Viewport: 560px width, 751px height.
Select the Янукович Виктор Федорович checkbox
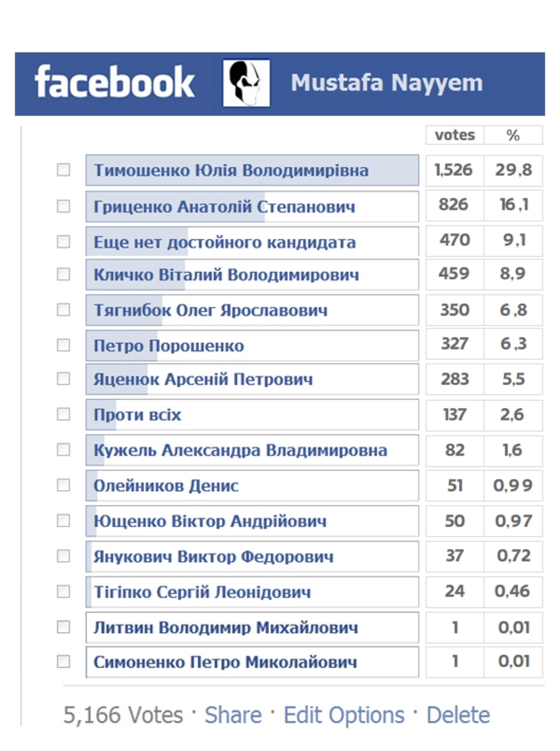click(x=63, y=556)
